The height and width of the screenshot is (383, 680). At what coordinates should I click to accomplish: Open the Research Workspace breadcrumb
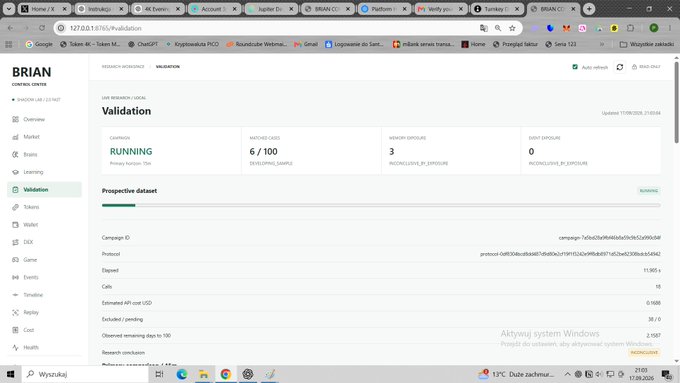point(123,67)
